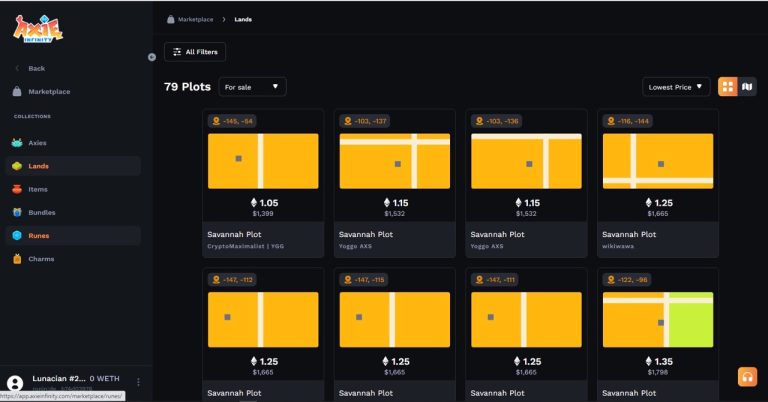Open the Lowest Price sort dropdown
Image resolution: width=768 pixels, height=402 pixels.
[x=676, y=87]
